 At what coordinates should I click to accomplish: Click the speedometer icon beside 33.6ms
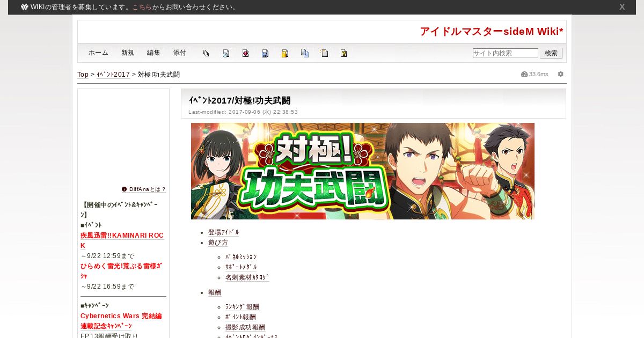click(x=524, y=74)
